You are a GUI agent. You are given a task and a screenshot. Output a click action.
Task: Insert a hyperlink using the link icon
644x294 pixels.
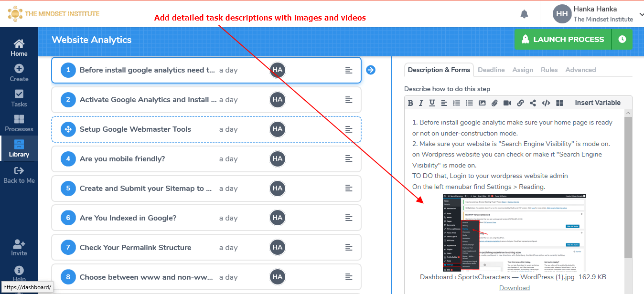[x=520, y=103]
